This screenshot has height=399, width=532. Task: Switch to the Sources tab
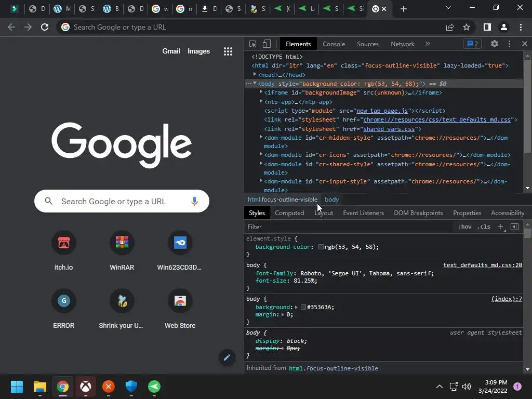pyautogui.click(x=367, y=44)
